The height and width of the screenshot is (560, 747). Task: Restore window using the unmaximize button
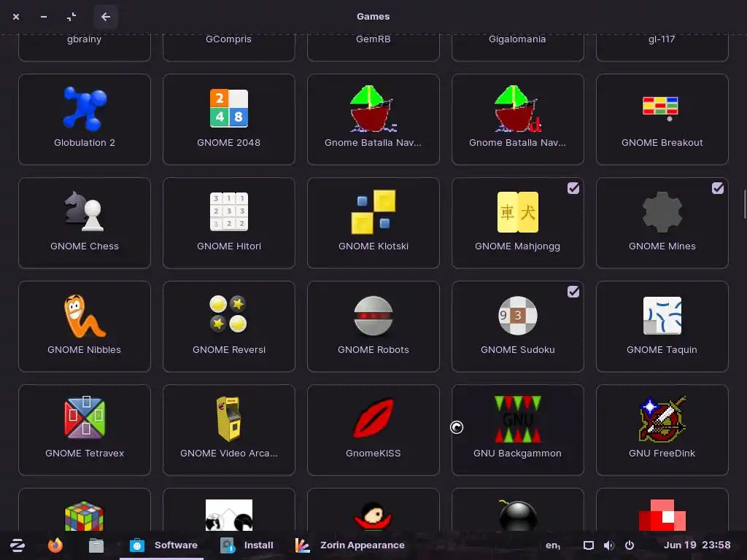point(71,17)
